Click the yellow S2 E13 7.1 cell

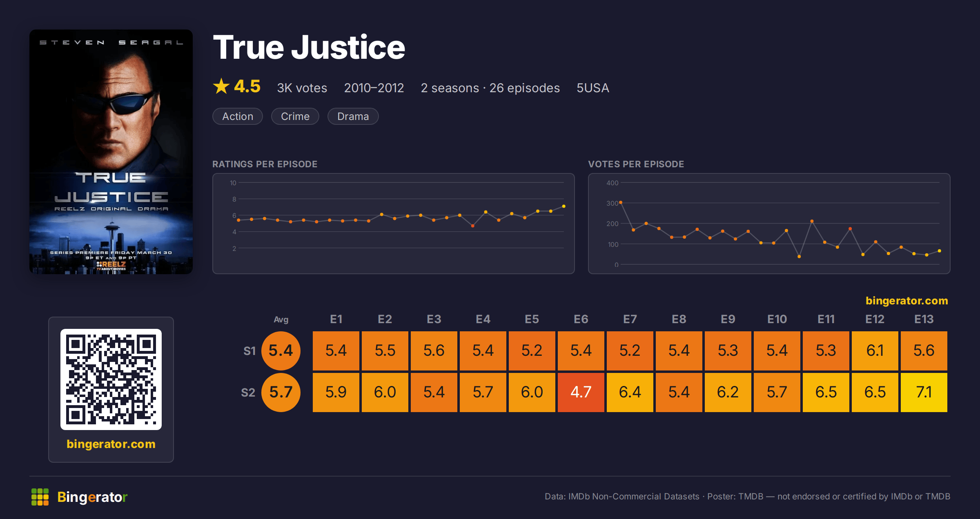point(924,392)
